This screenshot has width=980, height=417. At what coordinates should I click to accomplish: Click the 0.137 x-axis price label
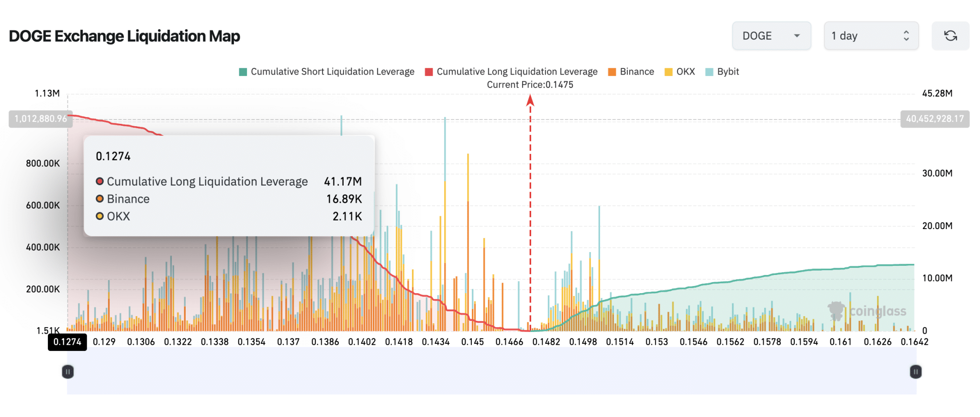tap(289, 342)
